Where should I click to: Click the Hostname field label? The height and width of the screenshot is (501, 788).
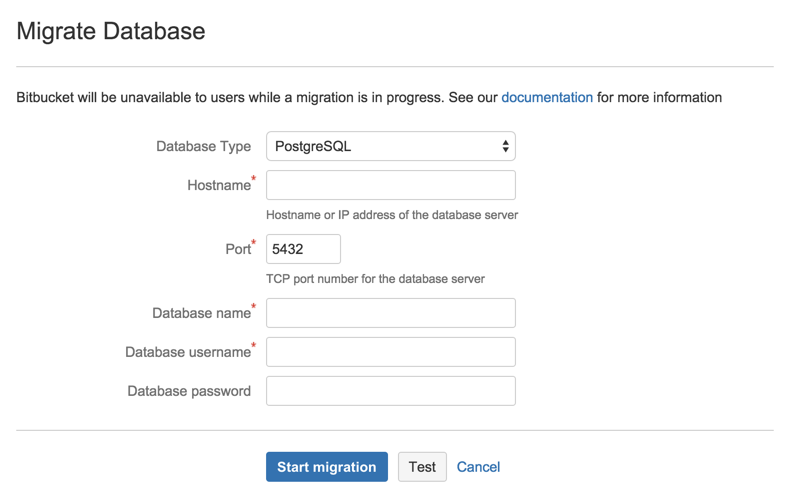pos(219,185)
